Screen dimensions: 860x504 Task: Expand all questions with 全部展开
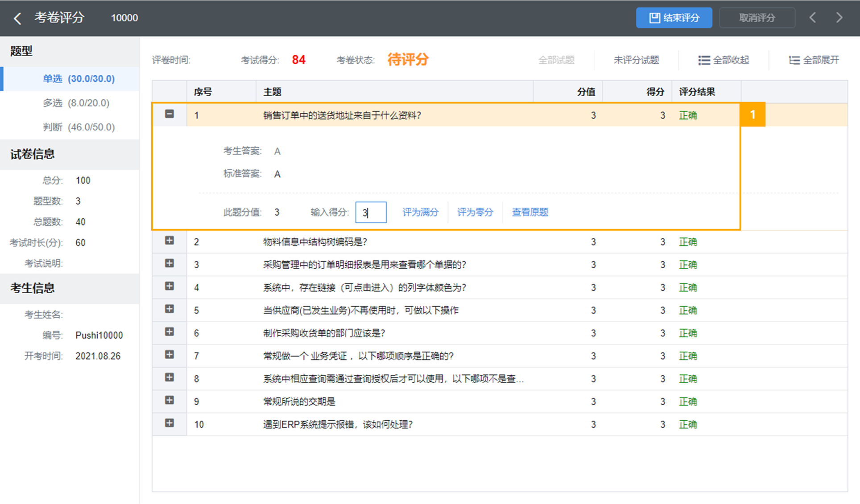click(814, 60)
